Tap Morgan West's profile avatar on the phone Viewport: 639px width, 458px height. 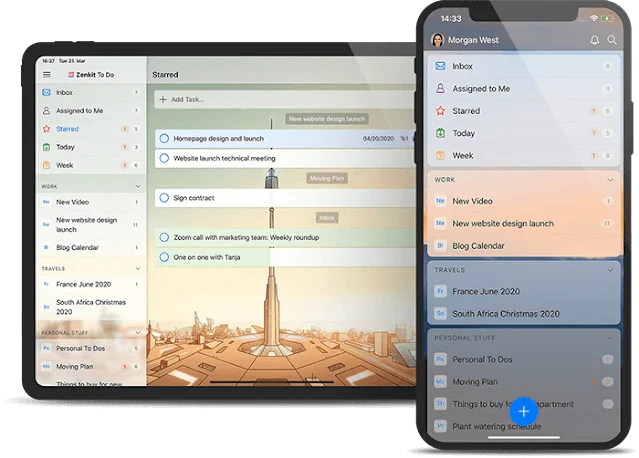click(437, 40)
